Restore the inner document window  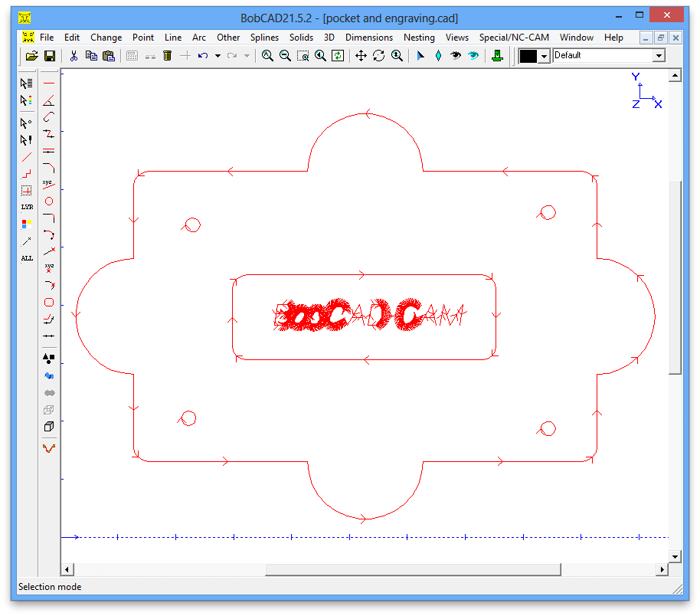661,38
